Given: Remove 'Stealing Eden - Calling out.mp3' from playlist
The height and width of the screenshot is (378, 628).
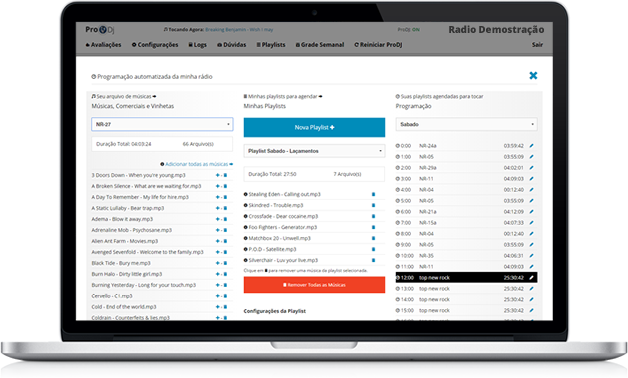Looking at the screenshot, I should tap(373, 195).
